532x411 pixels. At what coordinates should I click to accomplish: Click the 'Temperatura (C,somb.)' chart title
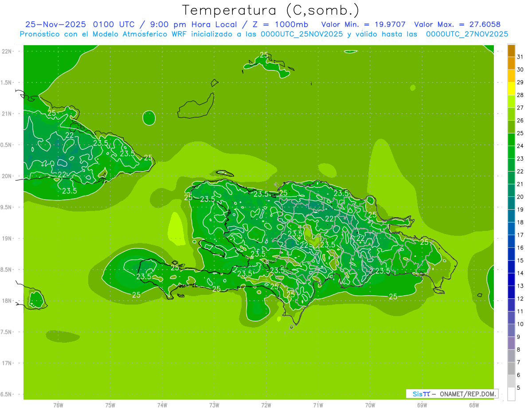tap(271, 10)
